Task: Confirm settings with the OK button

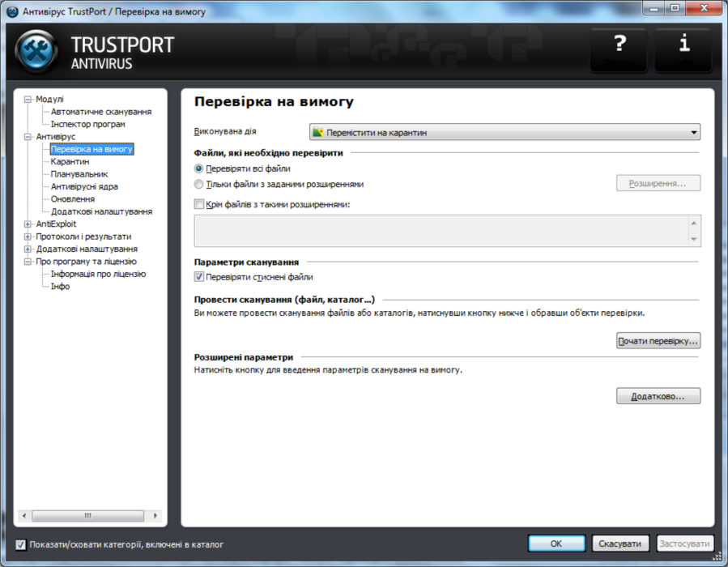Action: point(556,544)
